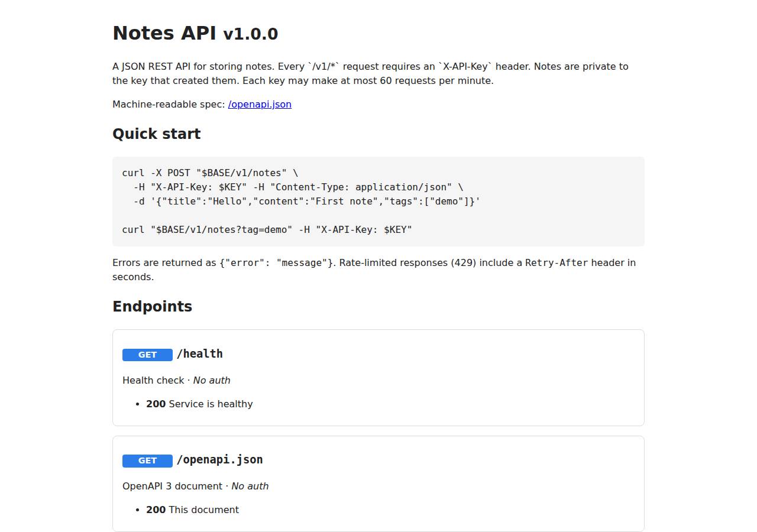This screenshot has width=757, height=532.
Task: Open the /openapi.json spec link
Action: point(260,104)
